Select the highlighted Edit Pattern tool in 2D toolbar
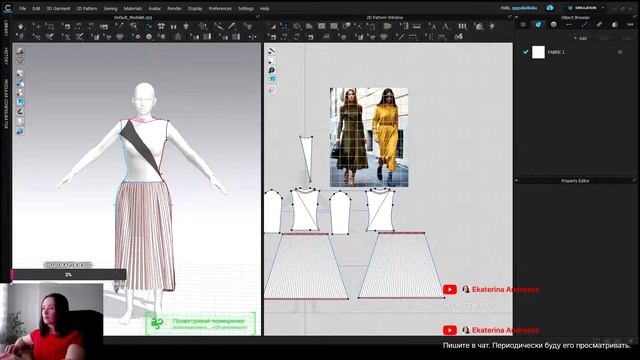 point(284,27)
